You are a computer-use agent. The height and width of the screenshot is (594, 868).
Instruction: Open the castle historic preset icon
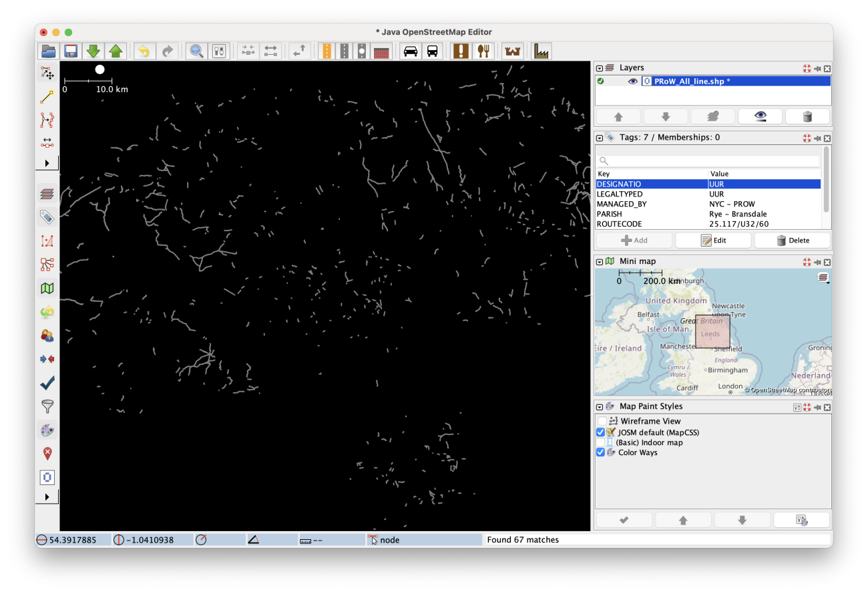513,51
